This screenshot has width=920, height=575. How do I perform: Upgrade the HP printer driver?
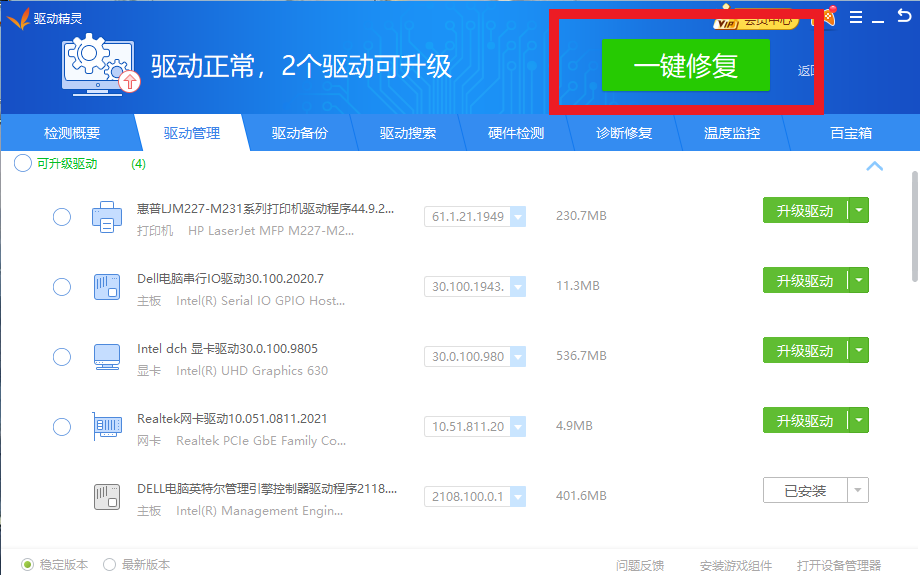point(805,210)
